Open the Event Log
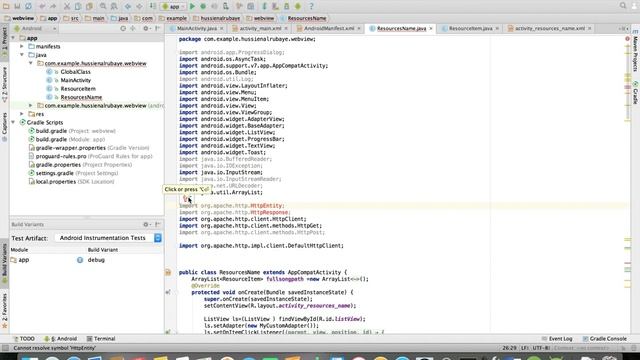 pos(557,339)
